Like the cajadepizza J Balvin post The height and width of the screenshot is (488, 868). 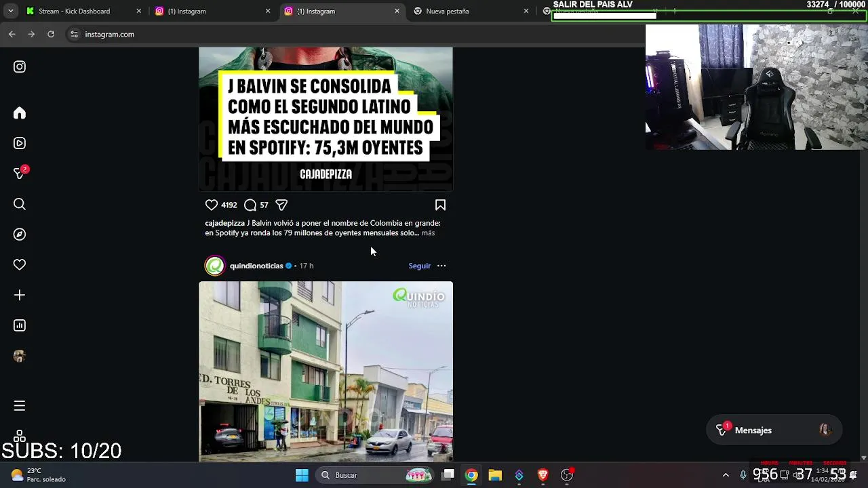(212, 205)
